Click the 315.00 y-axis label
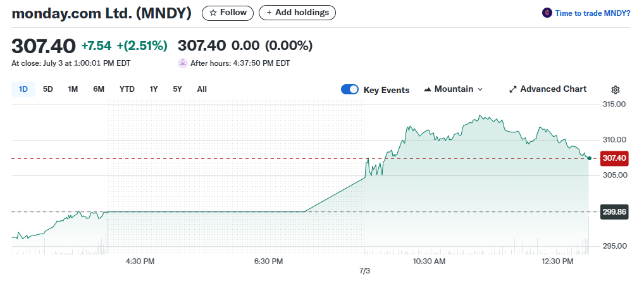644x283 pixels. click(x=614, y=104)
